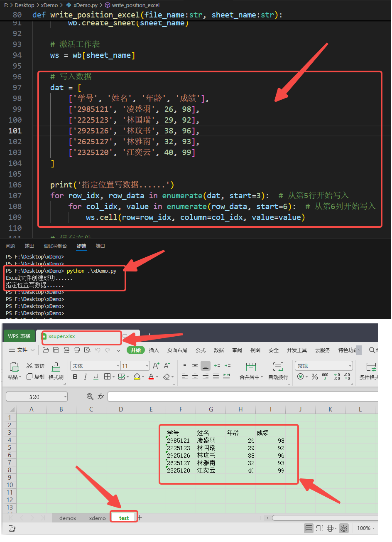Switch to the 开始 ribbon tab

point(136,350)
